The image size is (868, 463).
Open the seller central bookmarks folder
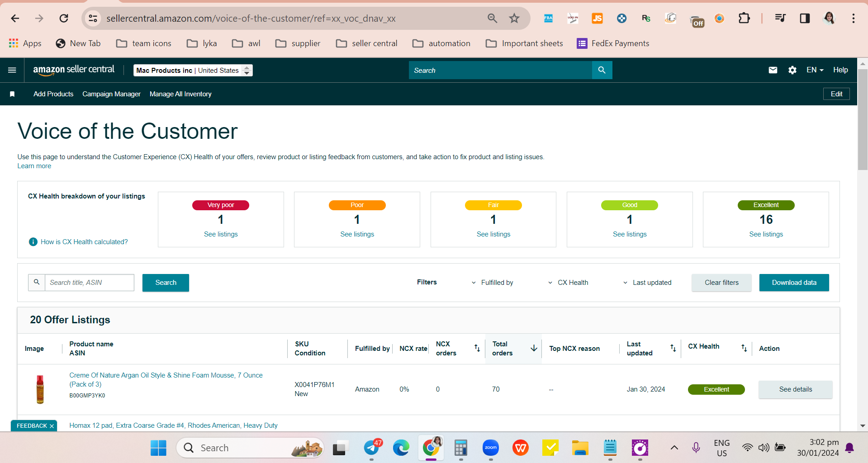(367, 43)
